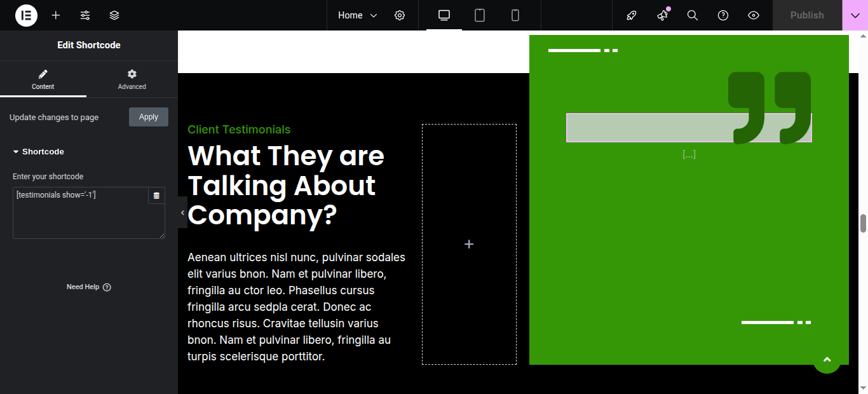Open the Help question mark icon
The width and height of the screenshot is (868, 394).
(x=723, y=15)
